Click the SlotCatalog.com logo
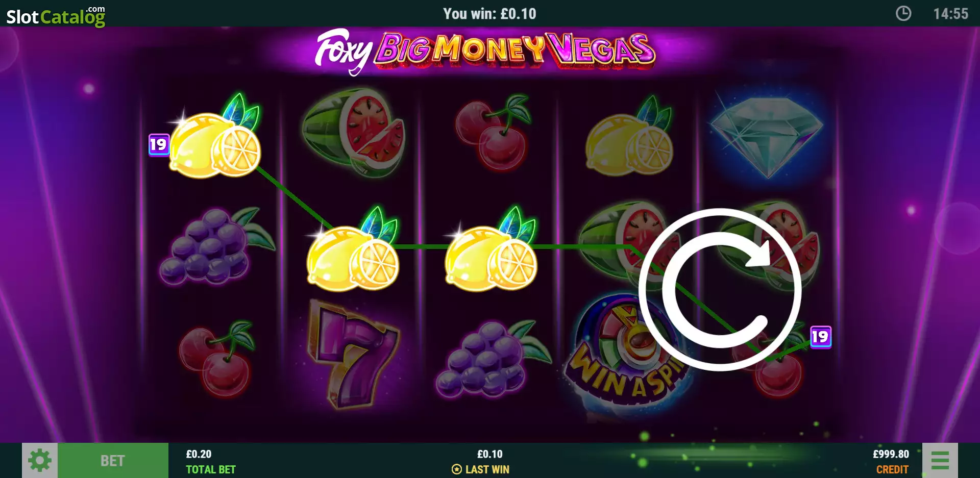The height and width of the screenshot is (478, 980). [x=56, y=15]
